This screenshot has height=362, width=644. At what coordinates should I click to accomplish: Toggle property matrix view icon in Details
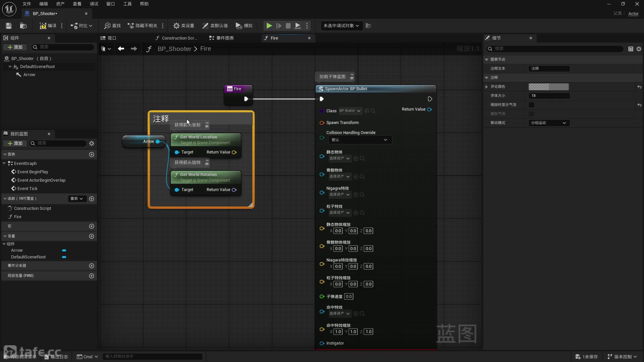point(631,49)
